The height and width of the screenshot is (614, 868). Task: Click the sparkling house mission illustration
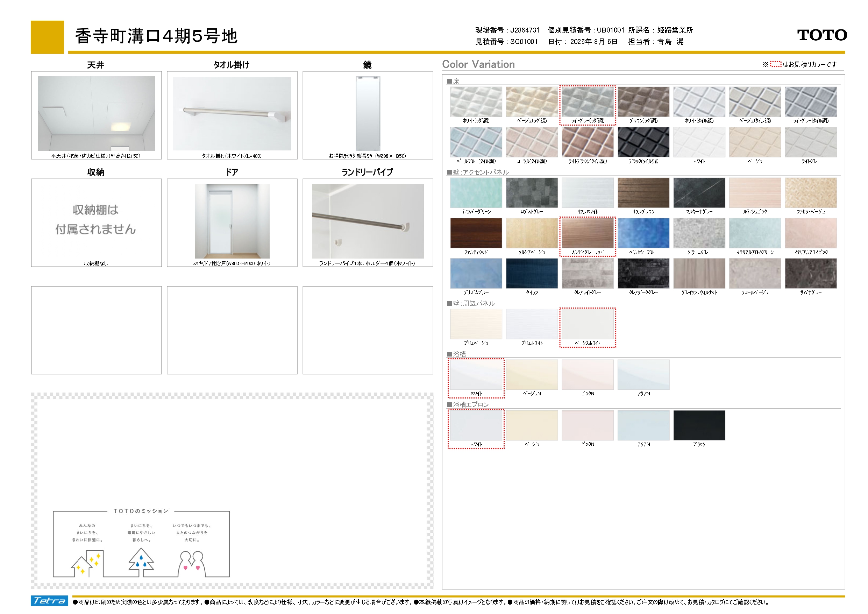click(x=87, y=564)
